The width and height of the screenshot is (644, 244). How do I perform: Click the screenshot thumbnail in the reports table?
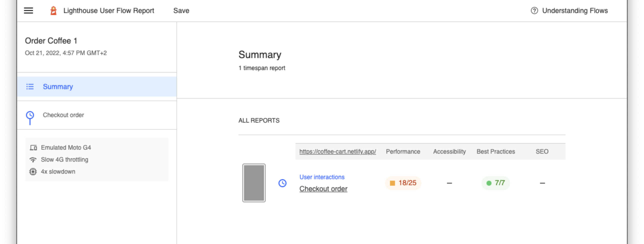254,183
